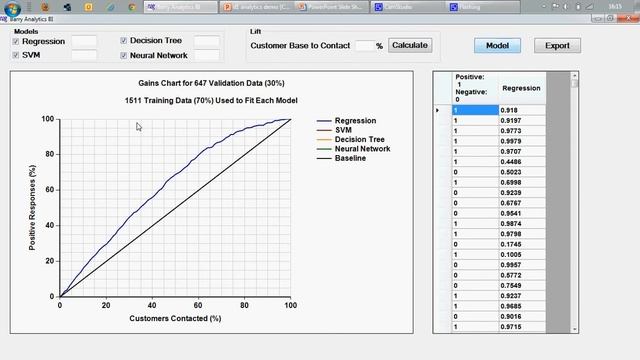Image resolution: width=640 pixels, height=360 pixels.
Task: Click the Customers Contacted (%) axis label
Action: tap(175, 318)
